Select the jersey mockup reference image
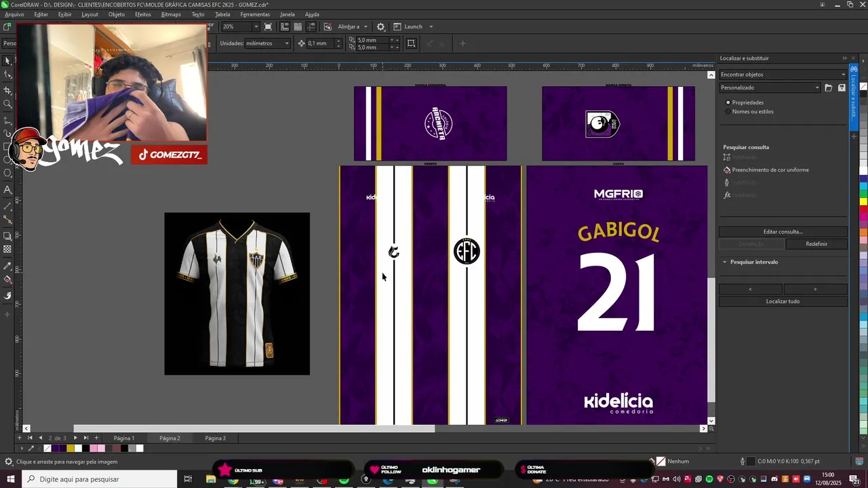 [x=237, y=293]
